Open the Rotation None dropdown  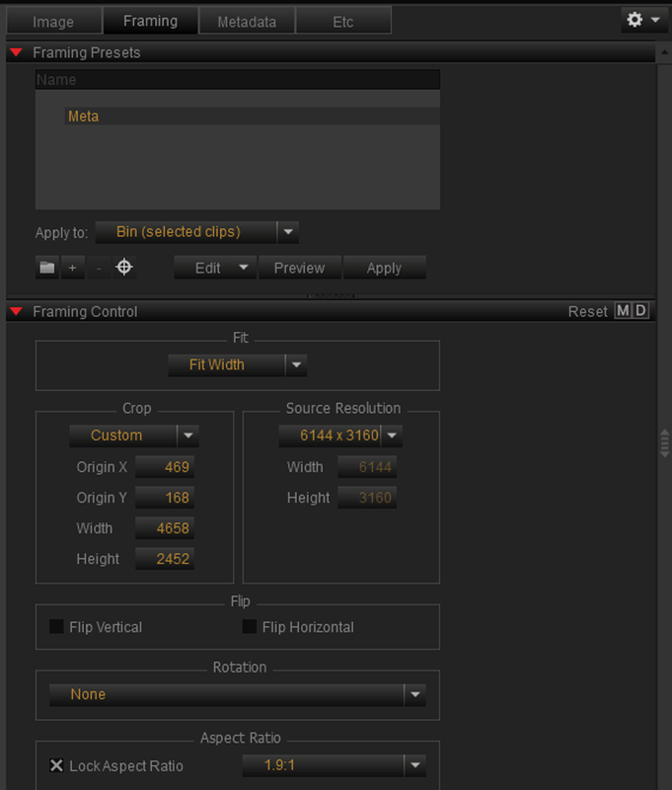coord(238,694)
